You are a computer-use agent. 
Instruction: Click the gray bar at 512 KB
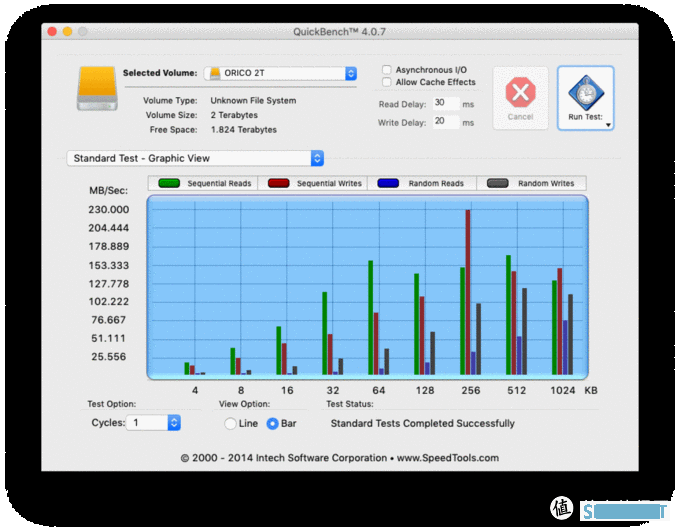(x=524, y=331)
